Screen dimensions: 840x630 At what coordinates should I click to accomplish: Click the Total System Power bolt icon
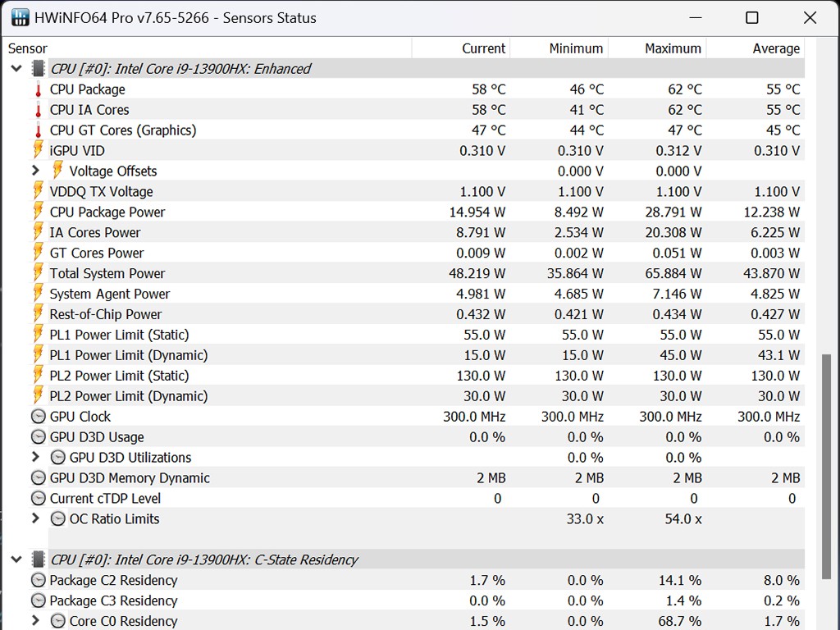pos(38,273)
